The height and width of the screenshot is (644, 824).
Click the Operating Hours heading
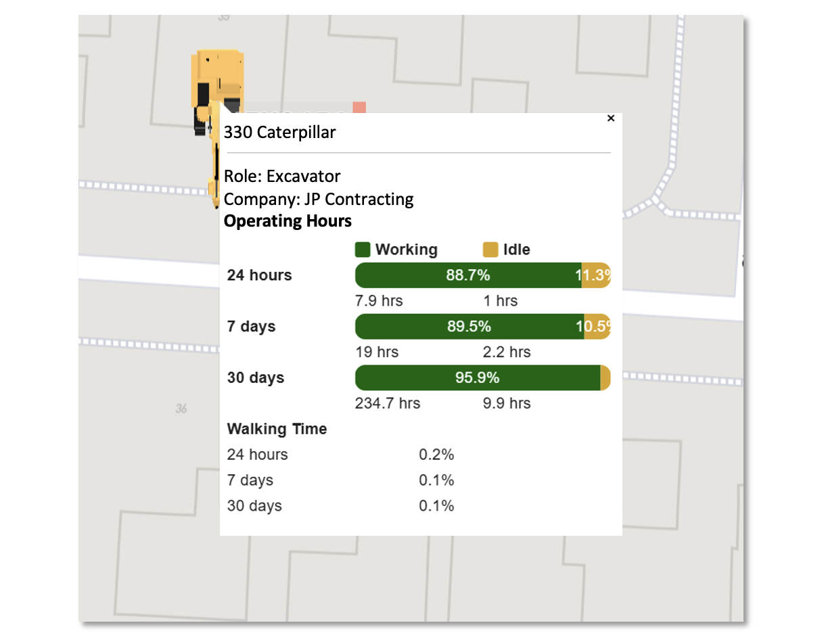288,221
